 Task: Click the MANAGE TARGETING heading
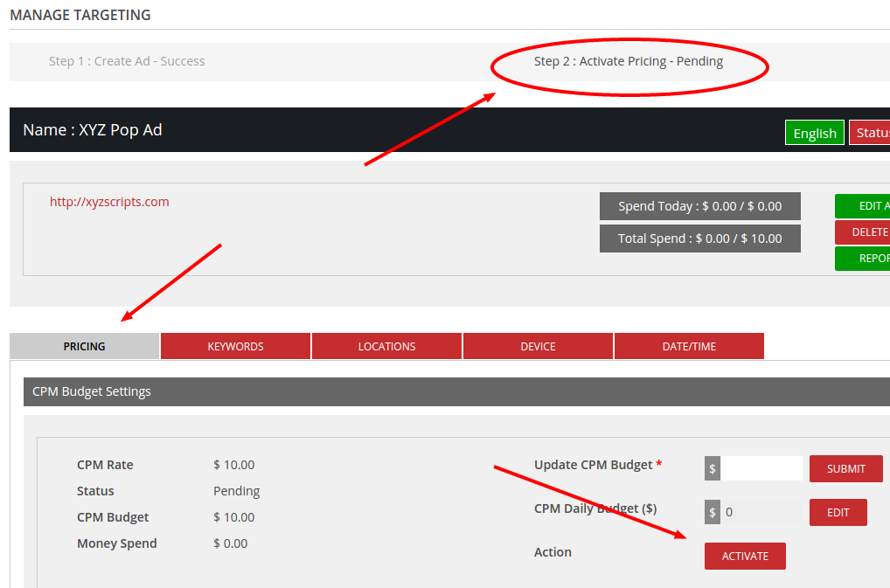click(80, 15)
